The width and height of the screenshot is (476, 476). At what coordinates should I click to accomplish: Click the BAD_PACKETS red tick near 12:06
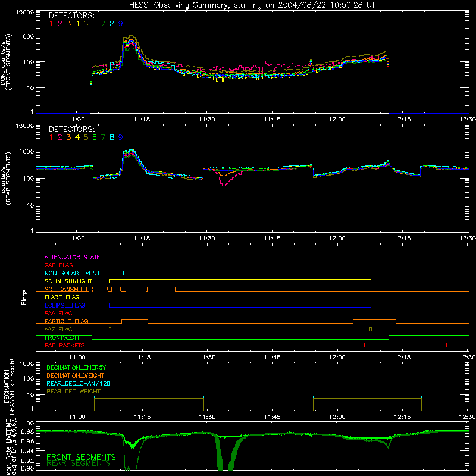click(365, 345)
